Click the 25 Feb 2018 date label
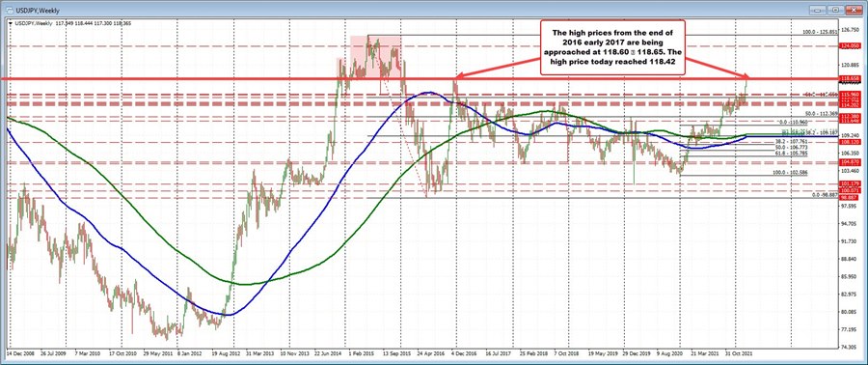This screenshot has width=868, height=365. tap(534, 352)
